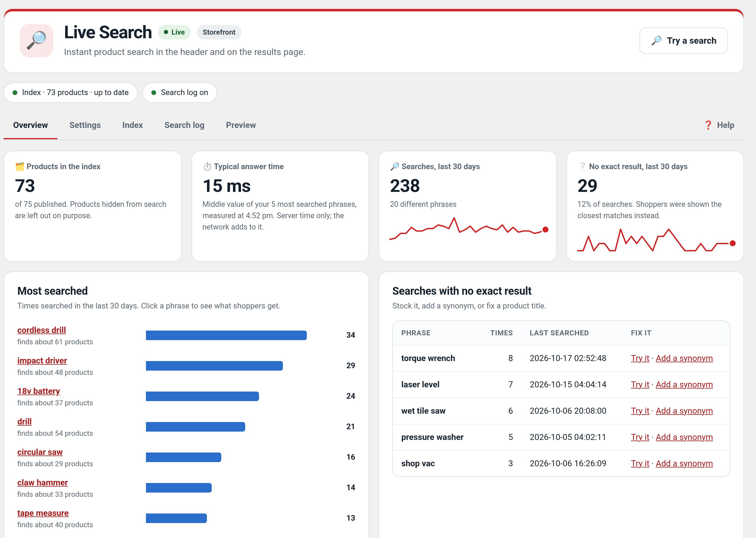
Task: Click the Search log on status pill
Action: click(180, 93)
